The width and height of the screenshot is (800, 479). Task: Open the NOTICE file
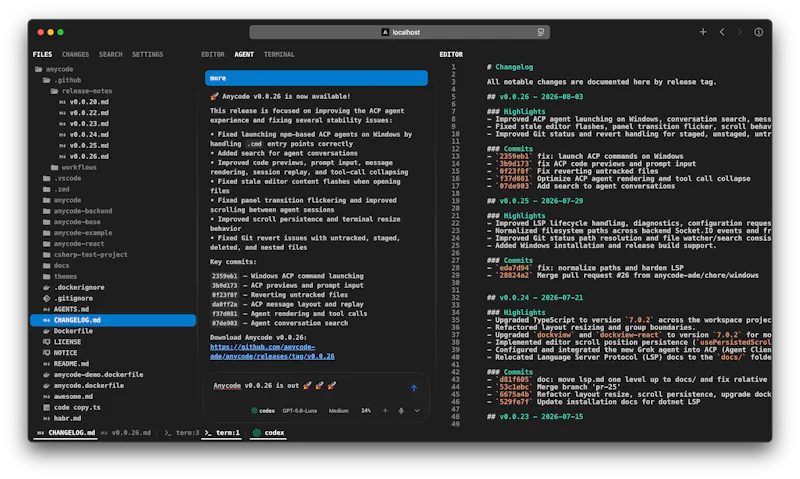click(60, 353)
